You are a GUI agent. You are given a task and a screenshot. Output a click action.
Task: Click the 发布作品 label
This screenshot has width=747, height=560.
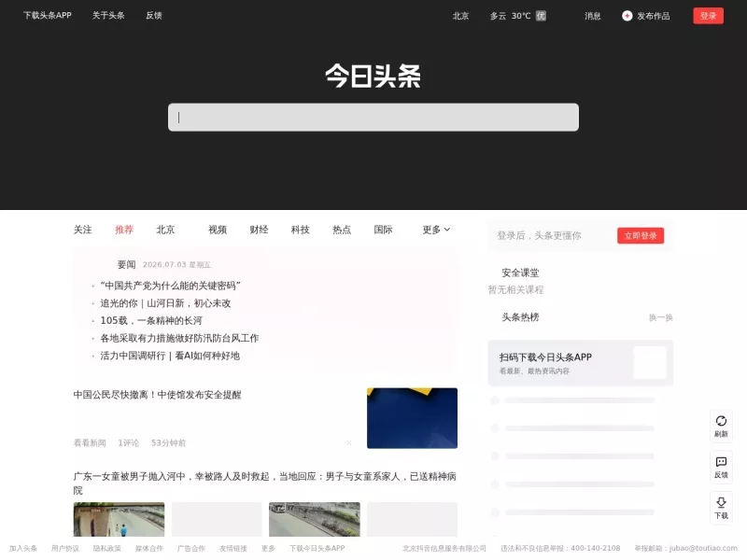(x=653, y=16)
